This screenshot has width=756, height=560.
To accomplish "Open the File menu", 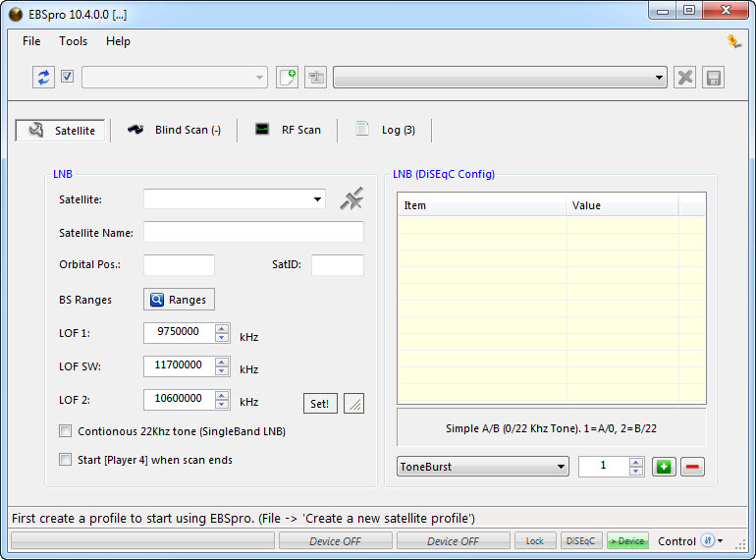I will point(31,41).
